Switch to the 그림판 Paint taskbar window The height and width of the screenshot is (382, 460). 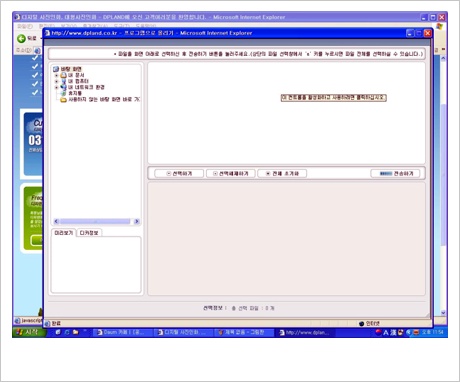tap(243, 332)
